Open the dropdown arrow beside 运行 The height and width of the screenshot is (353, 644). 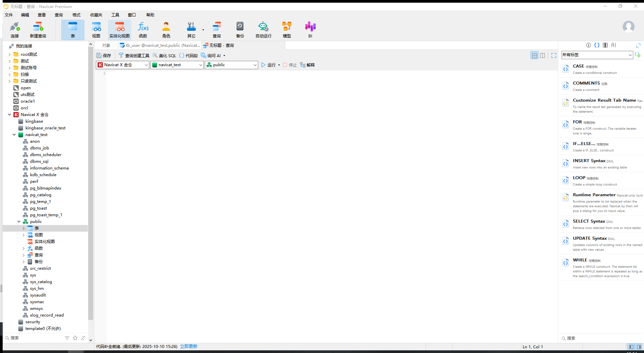[279, 65]
